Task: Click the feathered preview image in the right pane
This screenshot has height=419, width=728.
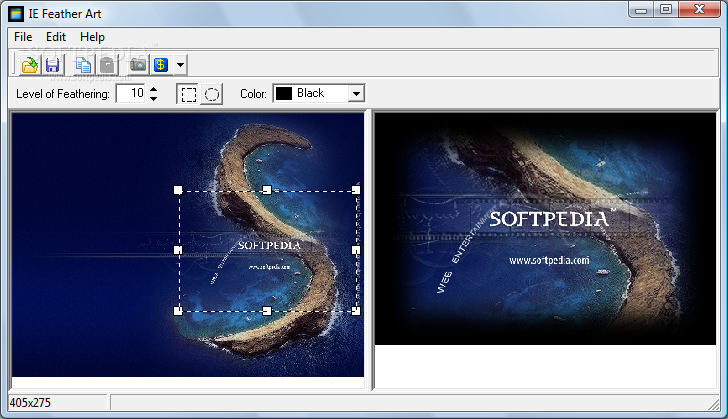Action: (546, 229)
